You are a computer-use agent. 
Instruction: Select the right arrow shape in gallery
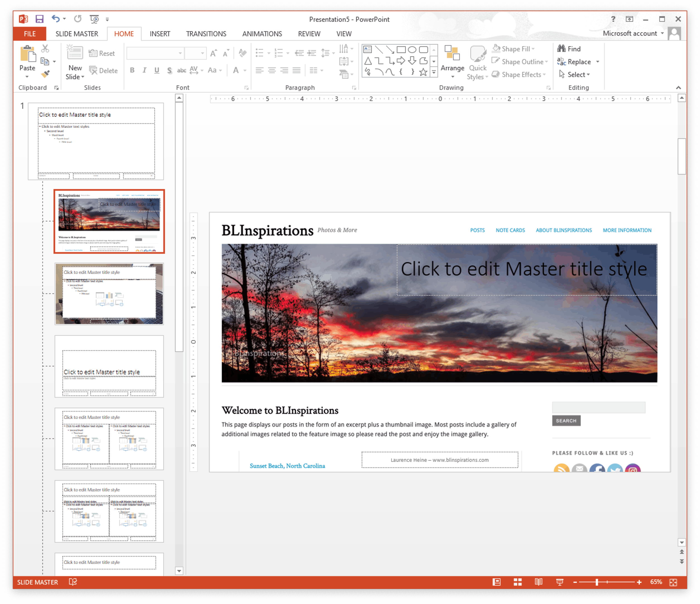click(401, 61)
